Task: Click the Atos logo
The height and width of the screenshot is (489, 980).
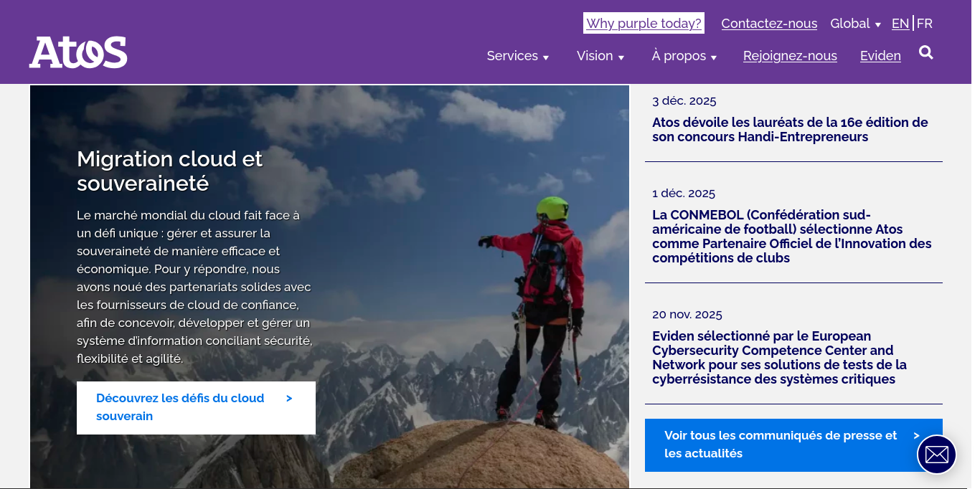Action: coord(78,52)
